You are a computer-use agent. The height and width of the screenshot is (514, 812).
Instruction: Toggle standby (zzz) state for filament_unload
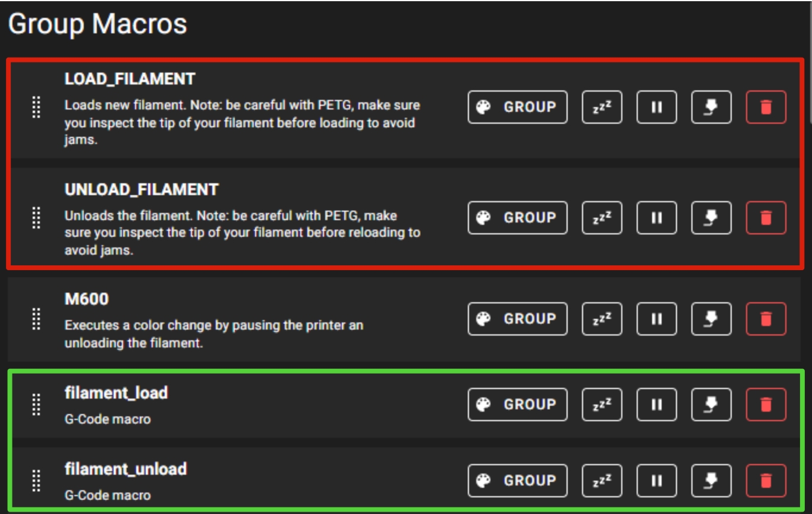pos(602,481)
